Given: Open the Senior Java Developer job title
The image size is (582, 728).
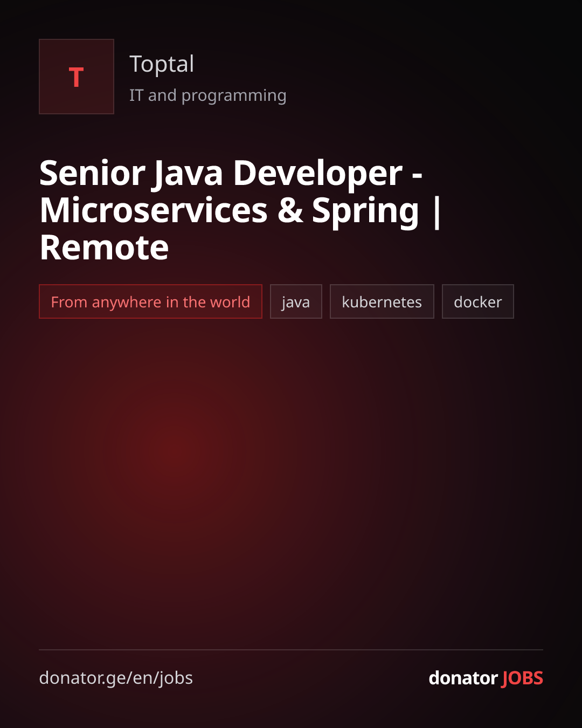Looking at the screenshot, I should (x=240, y=210).
